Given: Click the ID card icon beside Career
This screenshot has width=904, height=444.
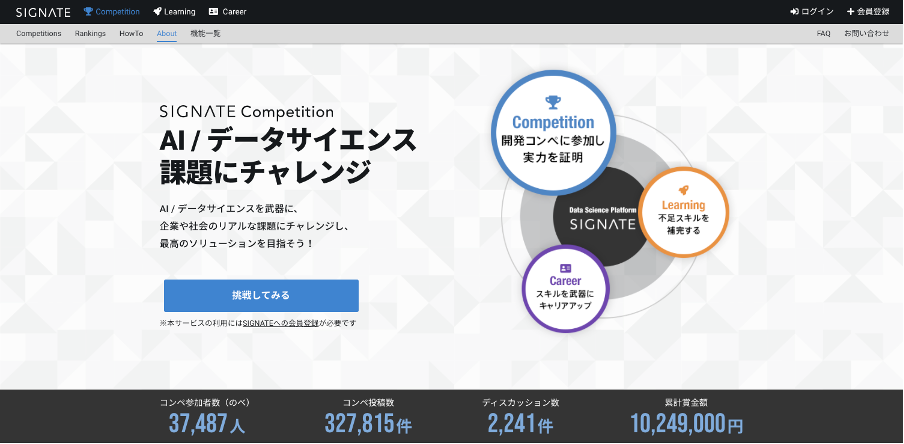Looking at the screenshot, I should 213,12.
